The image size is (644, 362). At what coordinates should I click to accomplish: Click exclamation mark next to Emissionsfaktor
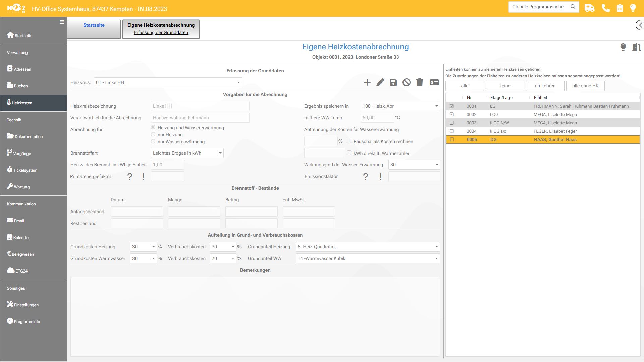381,176
